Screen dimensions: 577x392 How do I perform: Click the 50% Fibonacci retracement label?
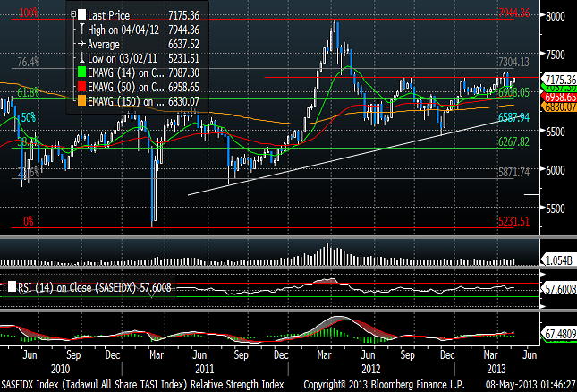coord(29,117)
